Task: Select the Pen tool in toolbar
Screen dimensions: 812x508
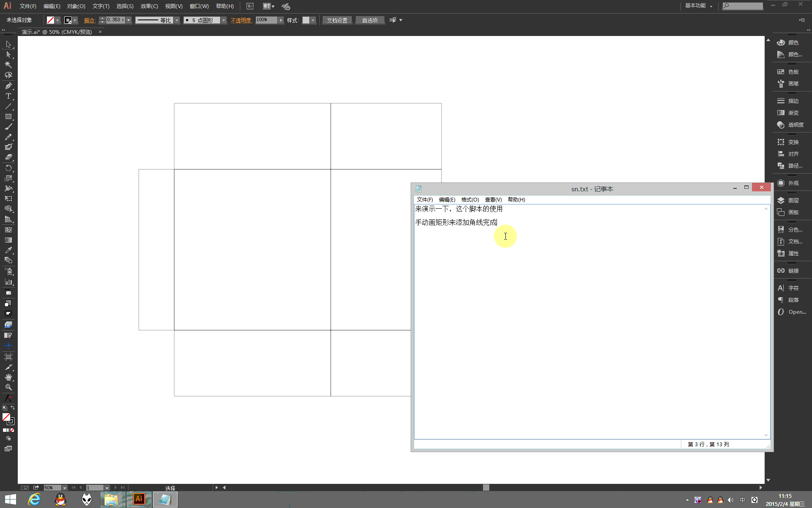Action: (8, 86)
